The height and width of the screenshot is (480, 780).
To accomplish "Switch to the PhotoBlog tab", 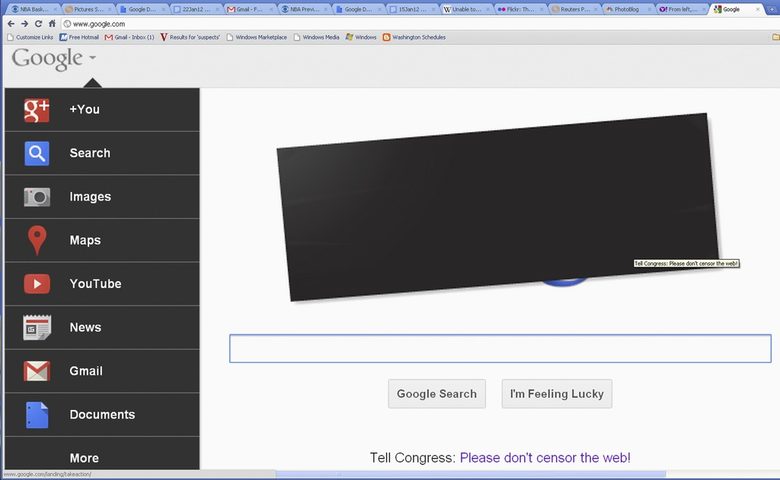I will coord(628,9).
